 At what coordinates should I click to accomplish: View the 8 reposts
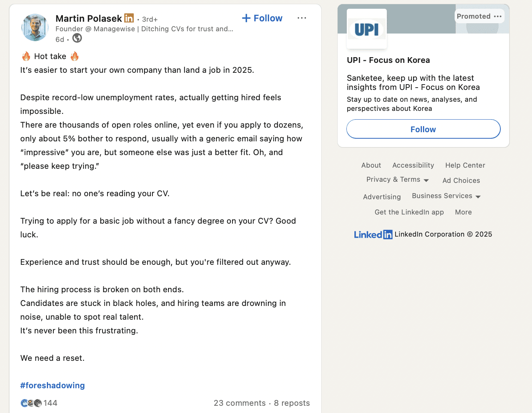coord(292,403)
